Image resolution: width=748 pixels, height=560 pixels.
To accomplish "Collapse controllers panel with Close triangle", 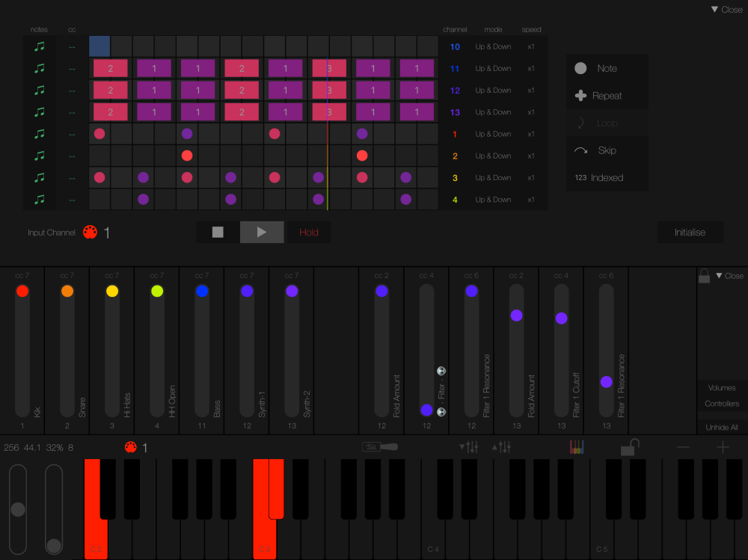I will (729, 276).
